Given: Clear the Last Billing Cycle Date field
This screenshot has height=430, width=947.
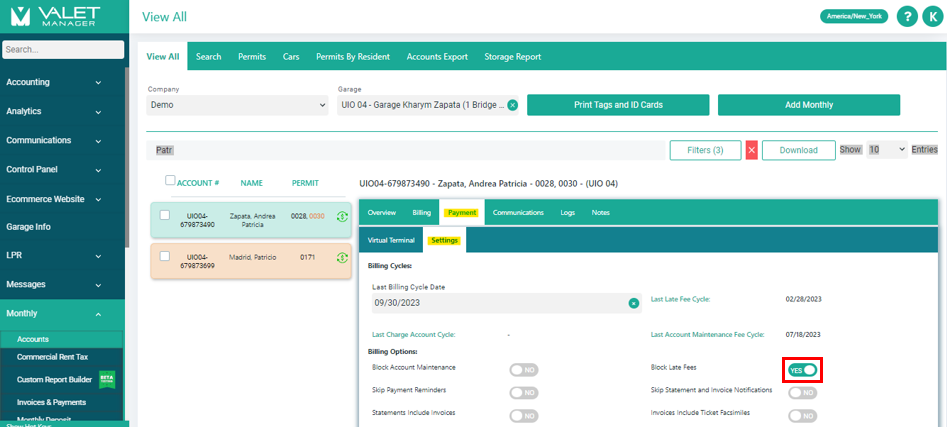Looking at the screenshot, I should [633, 303].
